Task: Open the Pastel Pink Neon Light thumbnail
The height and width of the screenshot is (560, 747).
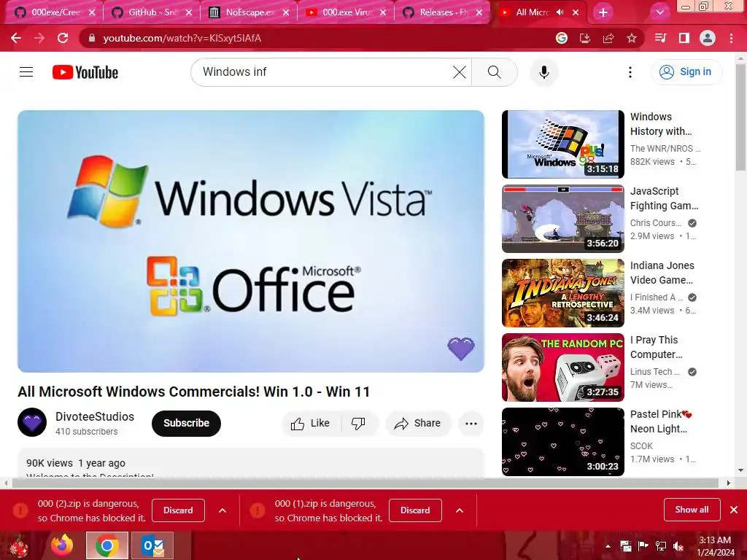Action: tap(562, 441)
